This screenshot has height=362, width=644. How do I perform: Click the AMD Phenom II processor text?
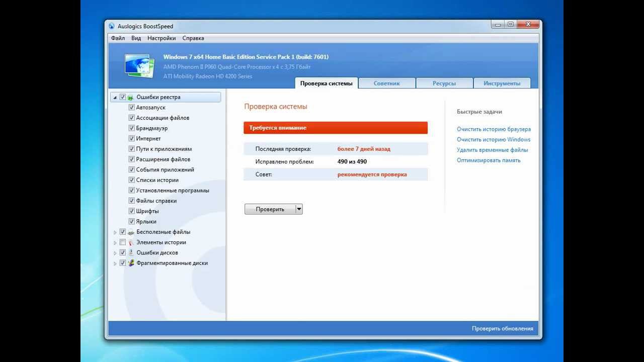coord(237,67)
